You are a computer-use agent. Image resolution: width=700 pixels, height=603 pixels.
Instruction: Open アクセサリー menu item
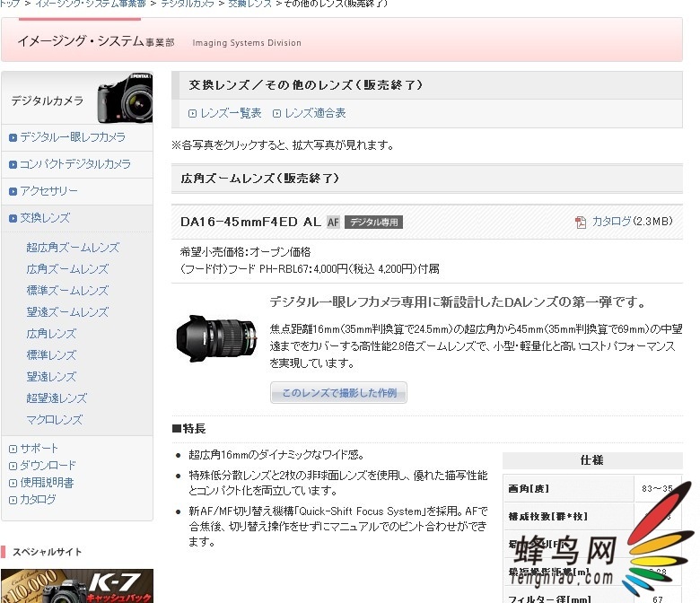(x=48, y=191)
